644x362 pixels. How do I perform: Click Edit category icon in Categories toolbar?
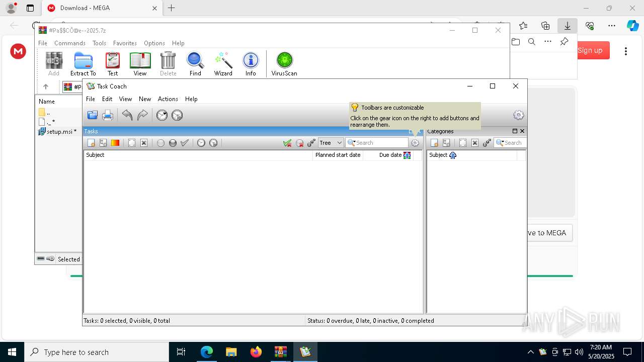click(x=463, y=143)
